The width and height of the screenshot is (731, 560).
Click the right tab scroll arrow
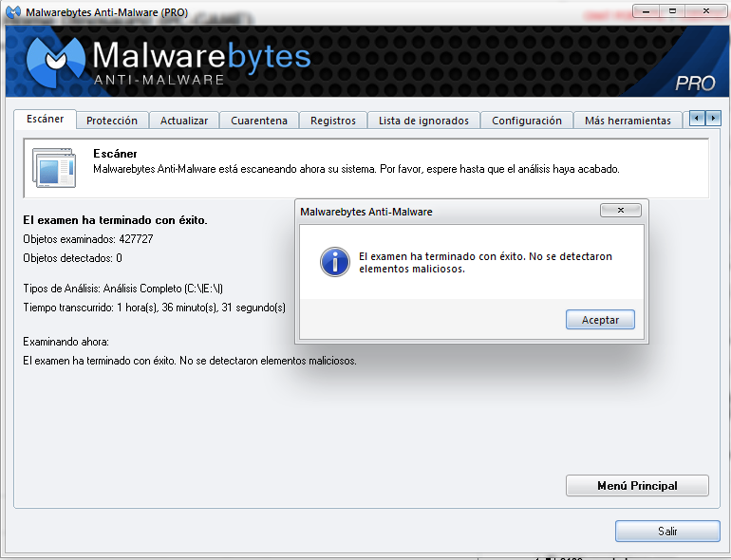(x=713, y=119)
